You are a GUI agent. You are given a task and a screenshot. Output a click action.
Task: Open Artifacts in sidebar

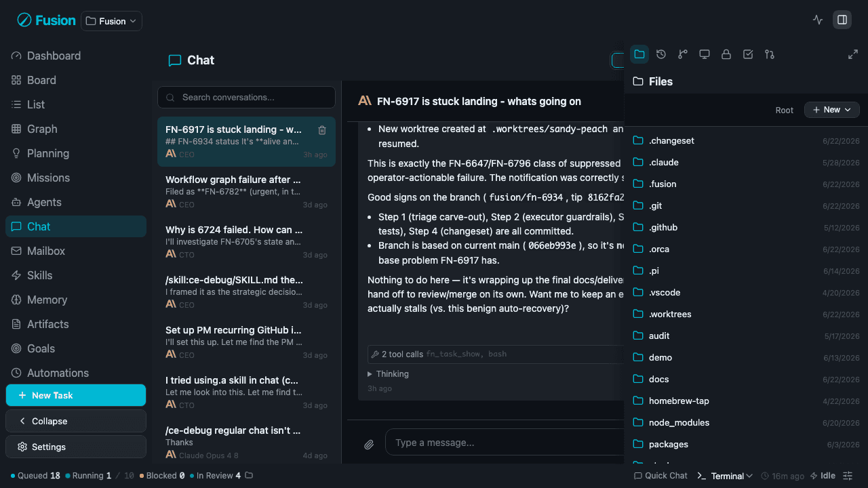click(x=76, y=324)
